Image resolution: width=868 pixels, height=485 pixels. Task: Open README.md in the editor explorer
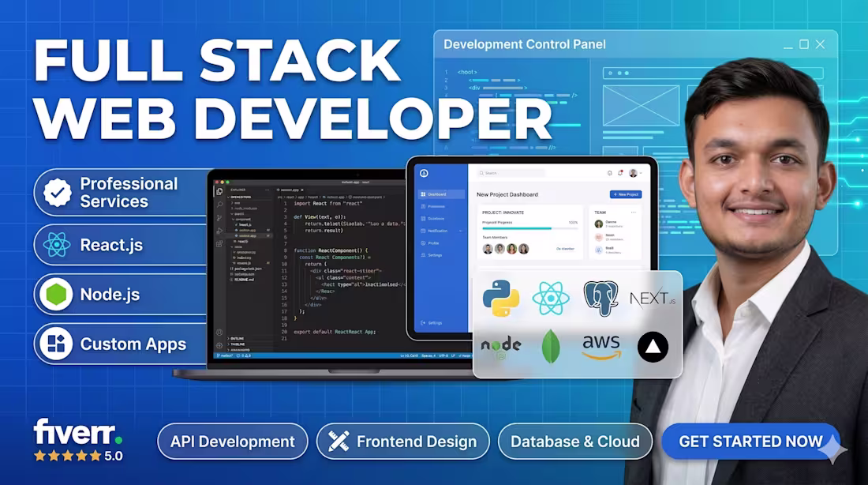242,280
